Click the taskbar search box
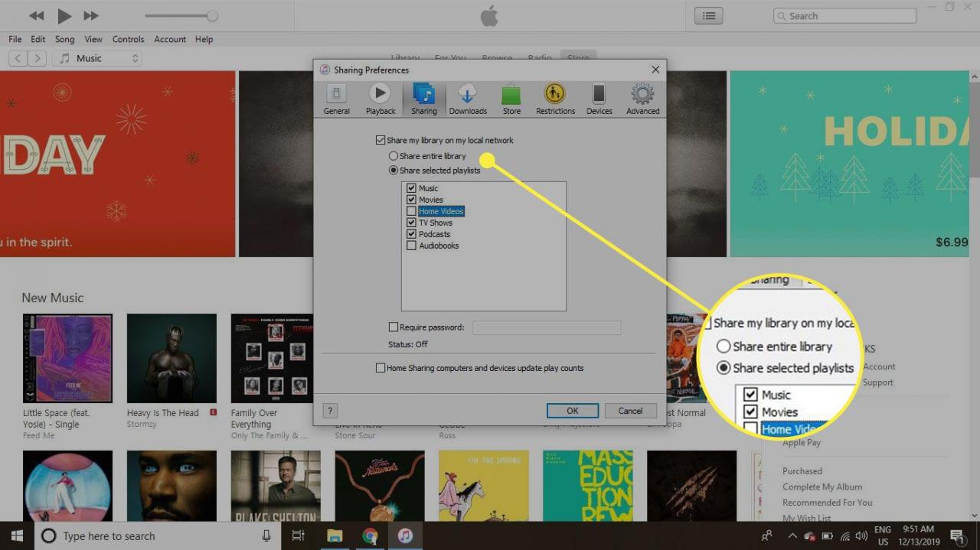This screenshot has width=980, height=550. [x=157, y=535]
